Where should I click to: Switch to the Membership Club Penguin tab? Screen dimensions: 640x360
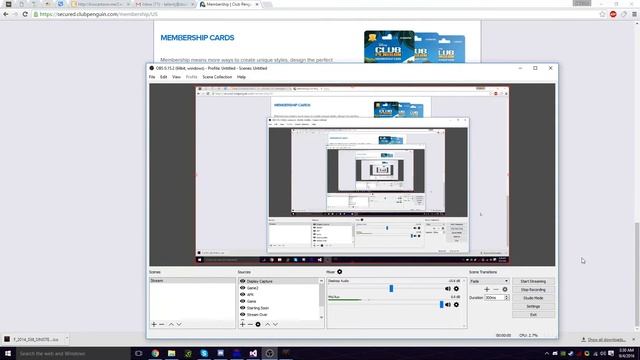[229, 4]
